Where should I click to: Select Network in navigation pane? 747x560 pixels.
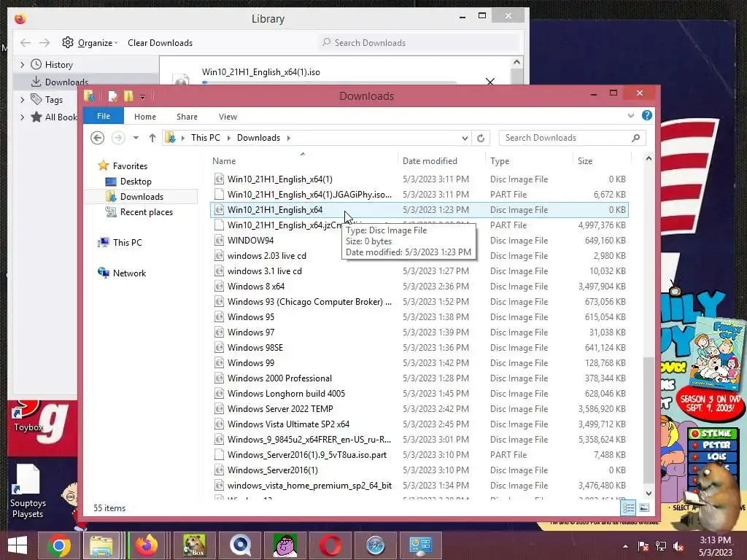(129, 273)
